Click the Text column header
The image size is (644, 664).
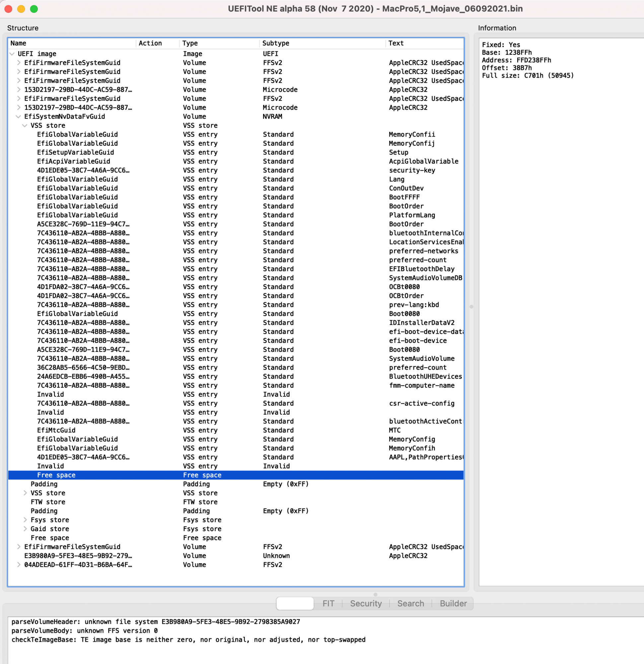pos(396,43)
